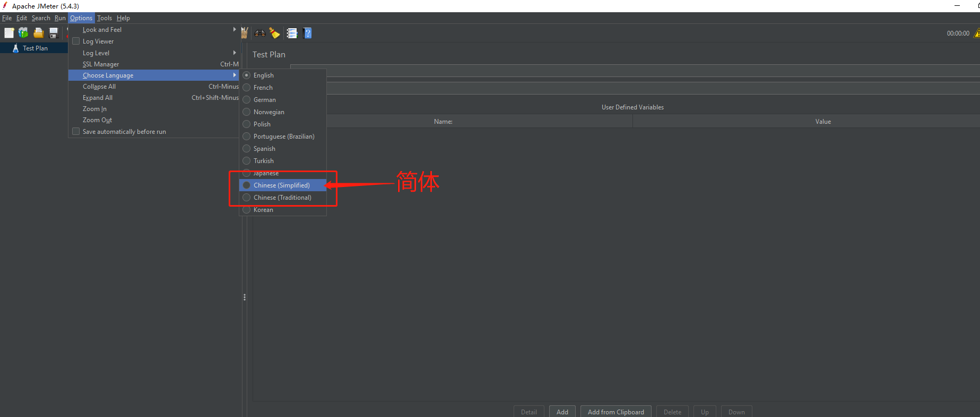The width and height of the screenshot is (980, 417).
Task: Enable Save automatically before run checkbox
Action: pos(76,131)
